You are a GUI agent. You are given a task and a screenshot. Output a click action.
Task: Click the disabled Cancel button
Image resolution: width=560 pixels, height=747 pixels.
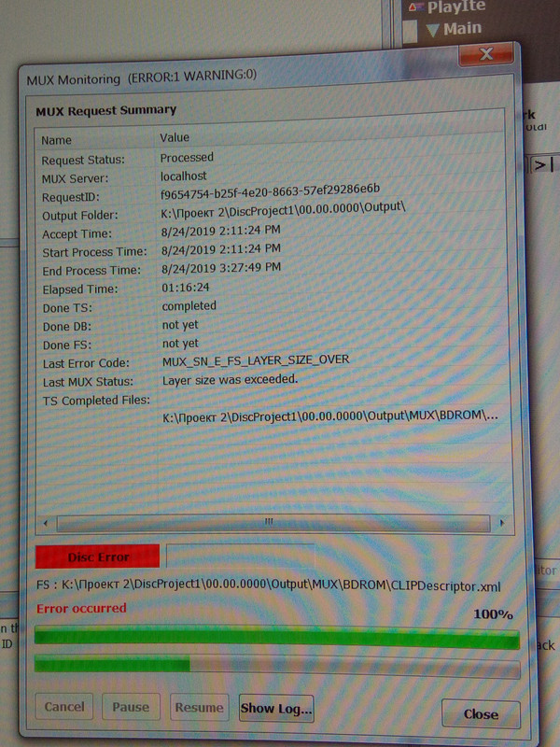[64, 707]
